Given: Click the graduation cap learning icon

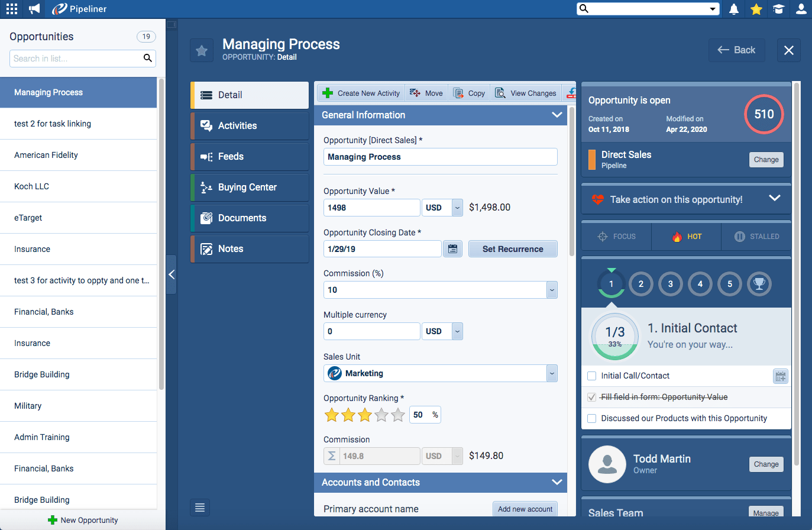Looking at the screenshot, I should point(779,9).
